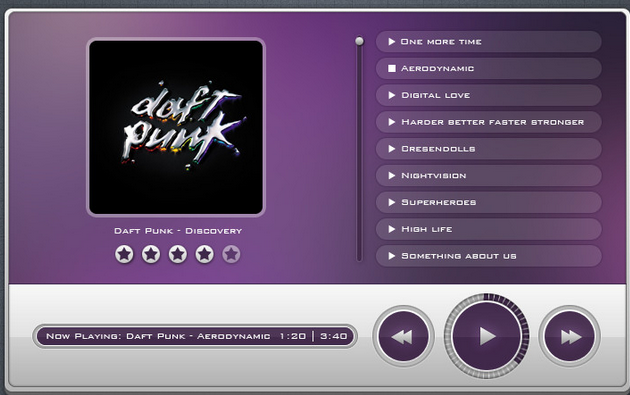Choose High Life from the playlist
Screen dimensions: 630x395
489,229
